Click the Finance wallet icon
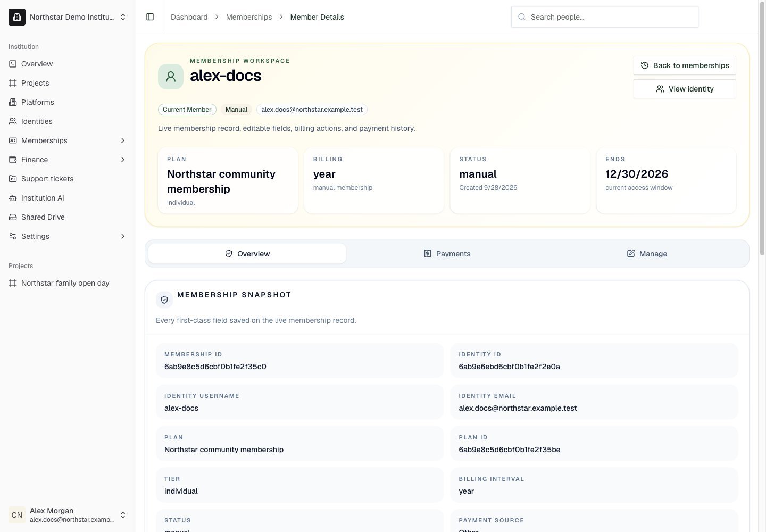The width and height of the screenshot is (766, 532). 13,160
